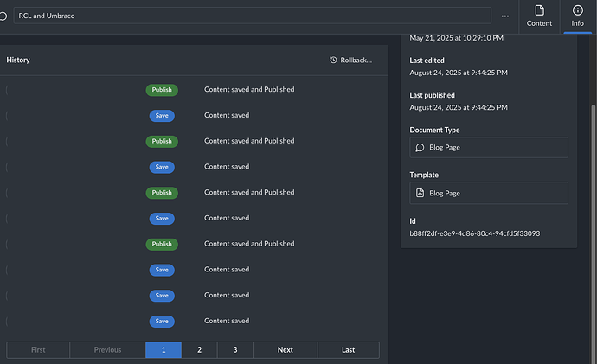This screenshot has height=364, width=597.
Task: Click the first green Publish badge
Action: (162, 89)
